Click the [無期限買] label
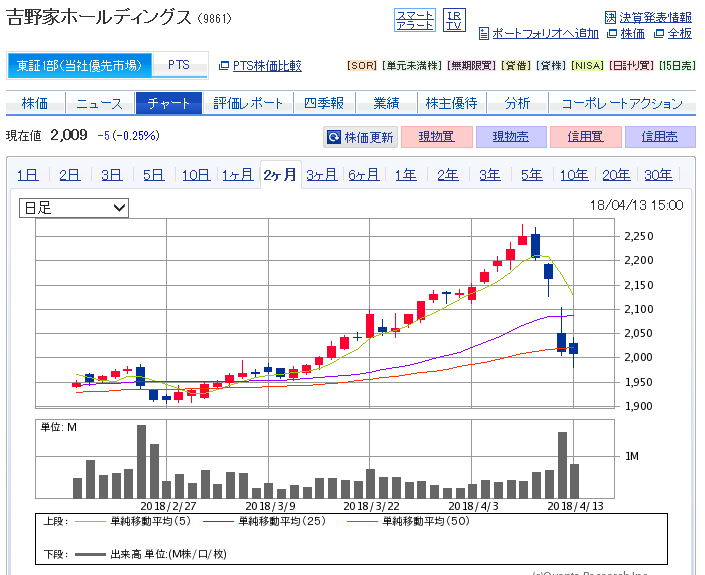Viewport: 705px width, 575px height. pos(472,66)
